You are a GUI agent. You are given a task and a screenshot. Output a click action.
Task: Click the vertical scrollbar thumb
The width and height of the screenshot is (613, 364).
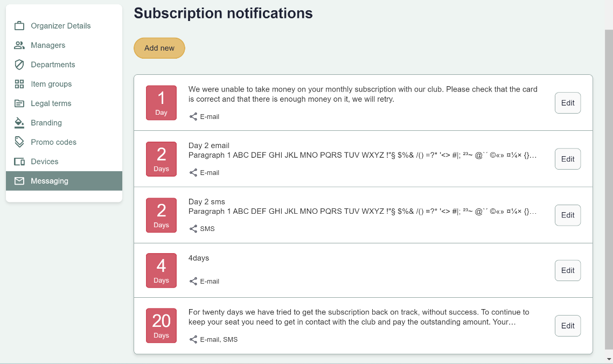[x=609, y=188]
